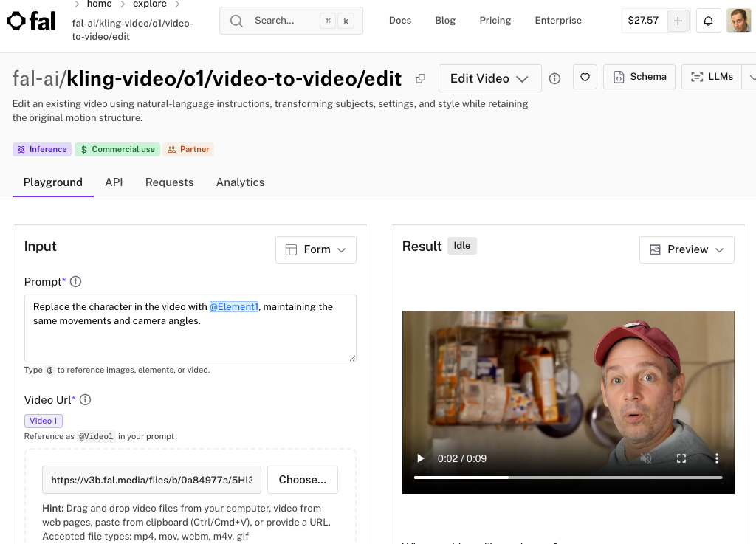The width and height of the screenshot is (756, 544).
Task: Switch to the Analytics tab
Action: pos(240,182)
